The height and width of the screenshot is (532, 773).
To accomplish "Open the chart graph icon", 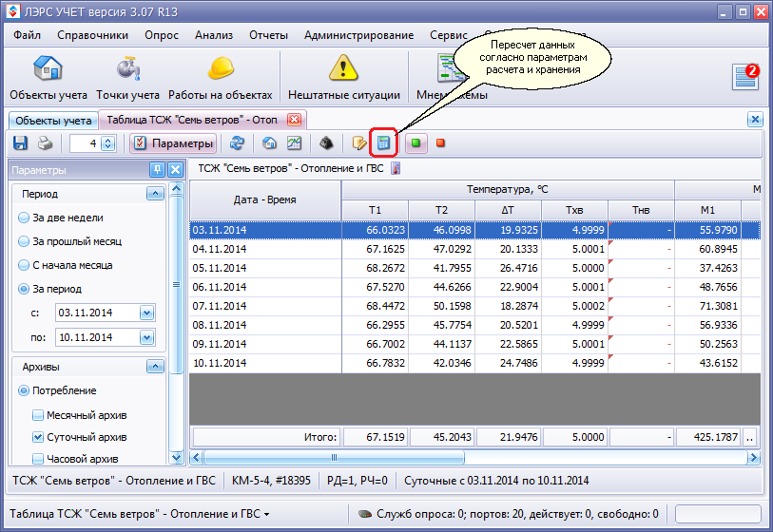I will [x=295, y=143].
